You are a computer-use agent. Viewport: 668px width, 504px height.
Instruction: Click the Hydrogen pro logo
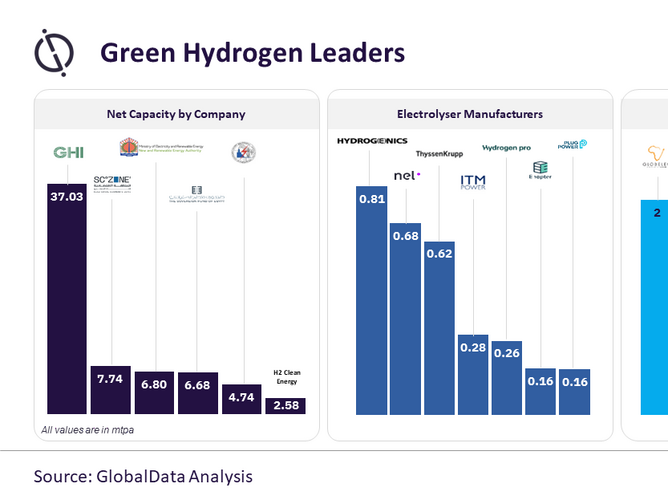click(506, 148)
